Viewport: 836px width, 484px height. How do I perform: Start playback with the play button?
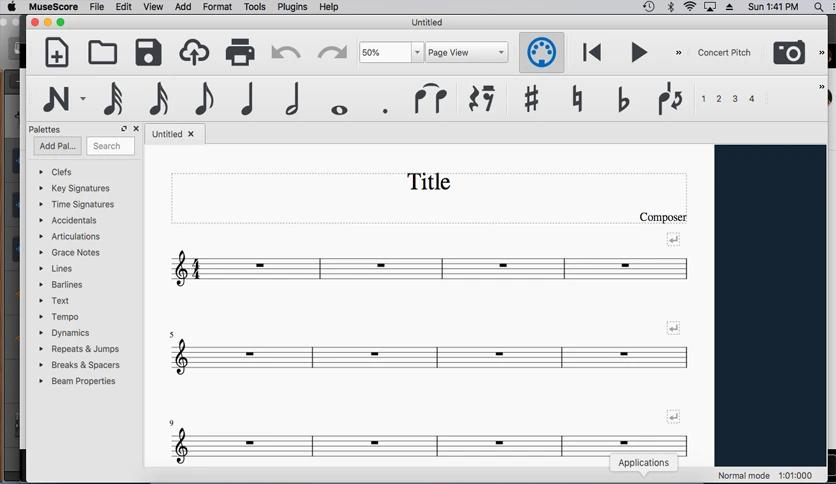[x=639, y=52]
